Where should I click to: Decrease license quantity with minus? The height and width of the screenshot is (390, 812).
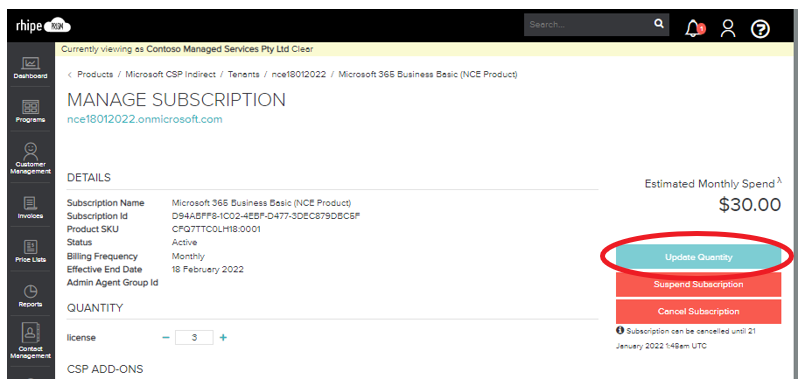click(166, 338)
